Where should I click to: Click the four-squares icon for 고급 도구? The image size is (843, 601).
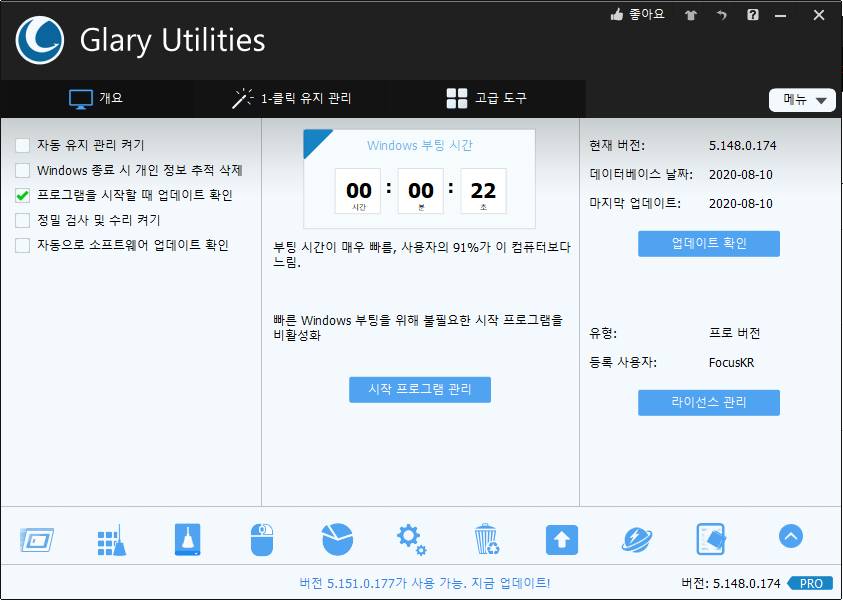456,98
